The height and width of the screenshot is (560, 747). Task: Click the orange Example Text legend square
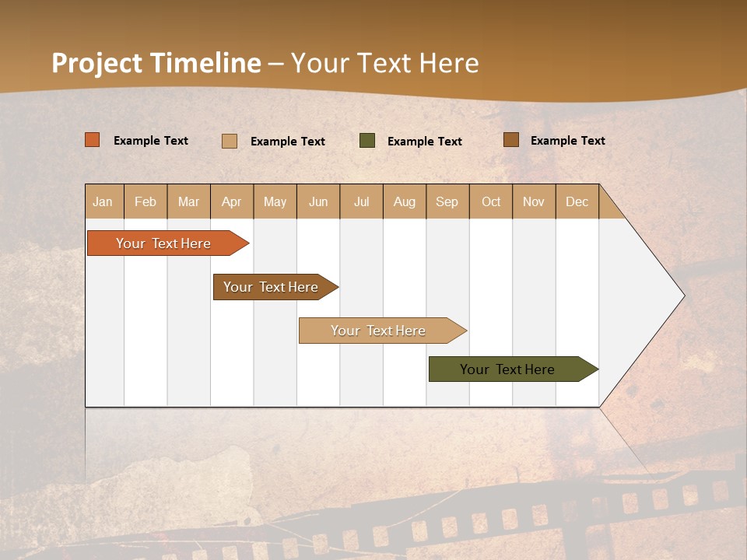93,140
